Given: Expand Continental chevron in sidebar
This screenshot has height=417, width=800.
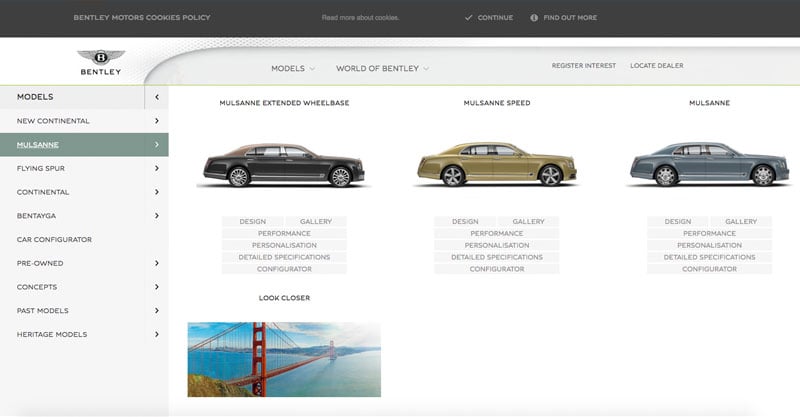Looking at the screenshot, I should coord(157,192).
